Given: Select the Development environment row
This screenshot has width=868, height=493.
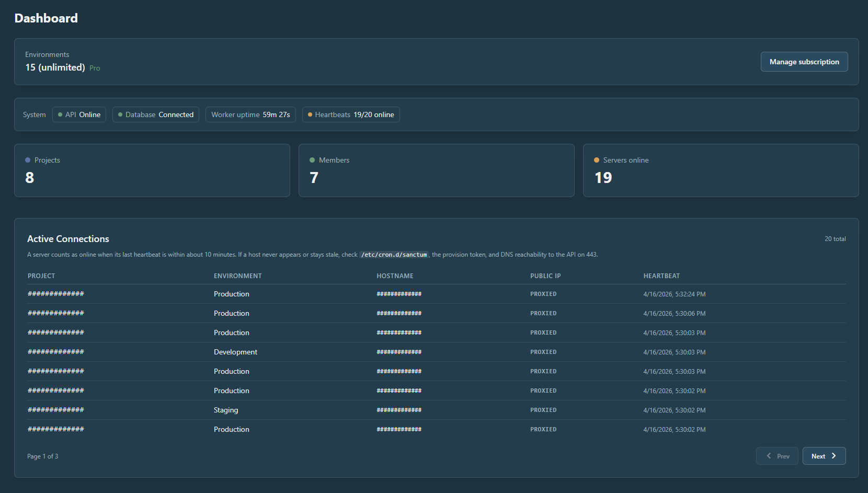Looking at the screenshot, I should [235, 352].
